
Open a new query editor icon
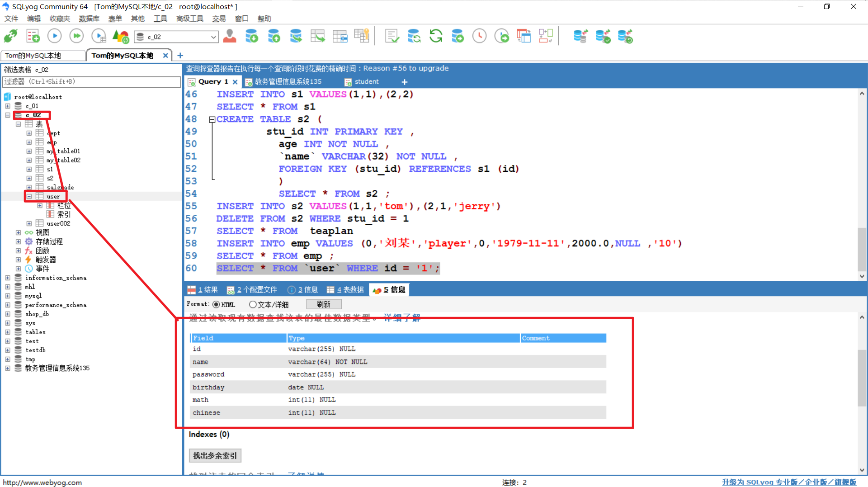coord(33,36)
